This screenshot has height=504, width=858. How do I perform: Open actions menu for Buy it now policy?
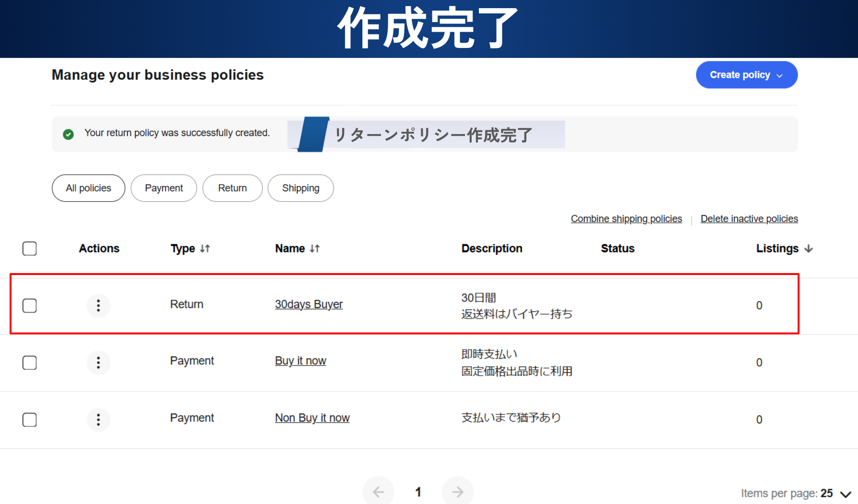pos(98,362)
